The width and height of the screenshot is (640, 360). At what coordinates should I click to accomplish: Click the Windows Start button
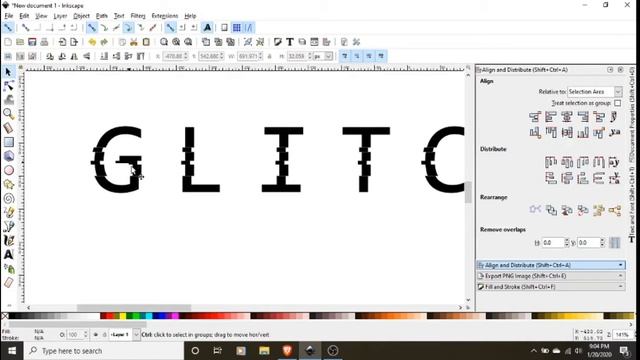click(x=12, y=351)
